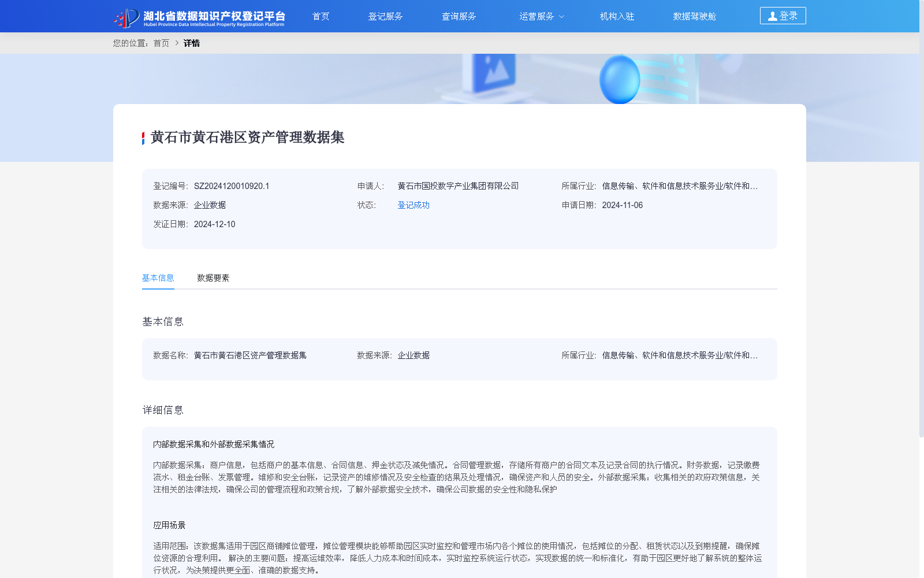
Task: Click the 详细信息 section heading
Action: point(163,410)
